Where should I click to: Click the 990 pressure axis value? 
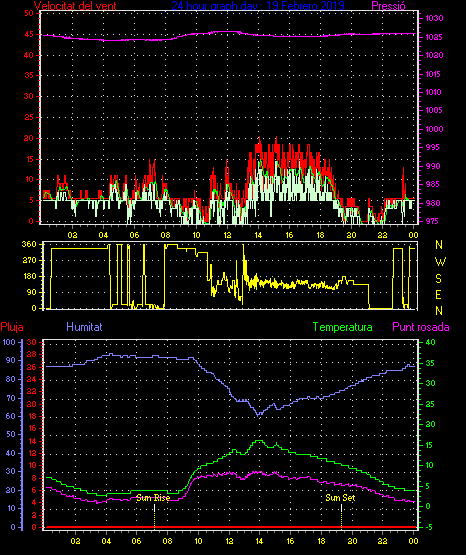(432, 166)
